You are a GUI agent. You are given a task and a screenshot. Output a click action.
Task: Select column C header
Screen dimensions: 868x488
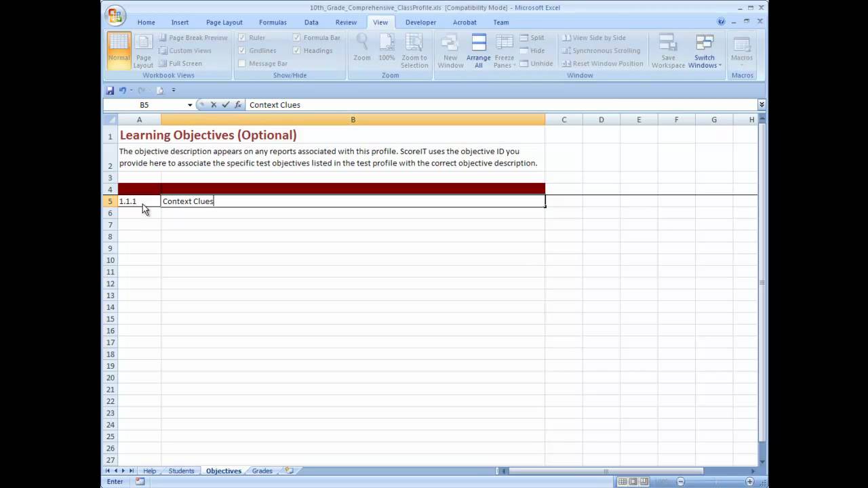tap(564, 119)
